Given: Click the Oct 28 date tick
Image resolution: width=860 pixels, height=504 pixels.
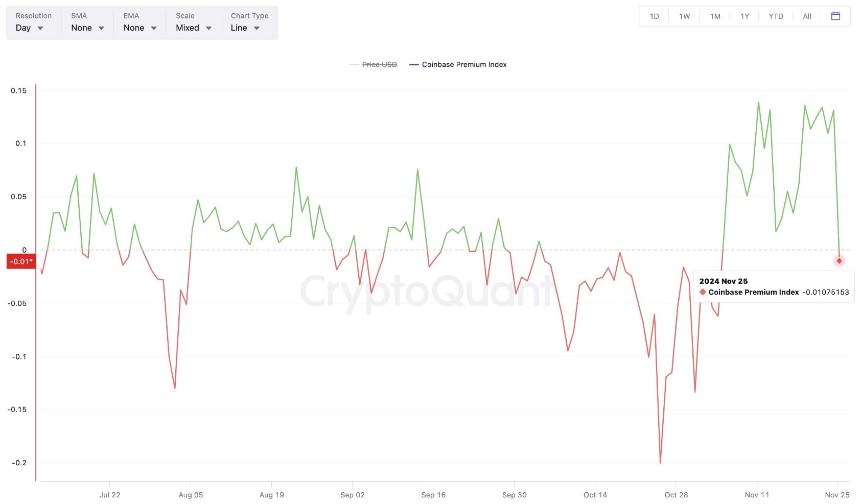Looking at the screenshot, I should (x=676, y=495).
